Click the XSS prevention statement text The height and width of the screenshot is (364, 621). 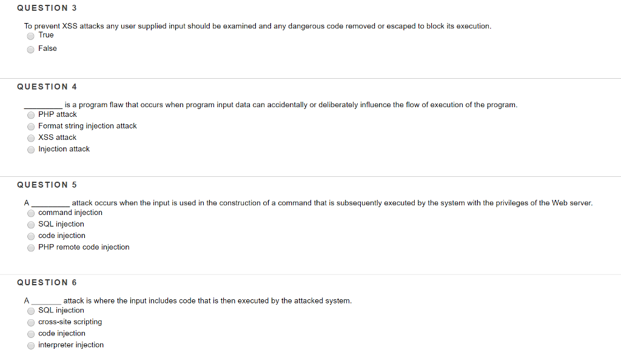pyautogui.click(x=257, y=26)
